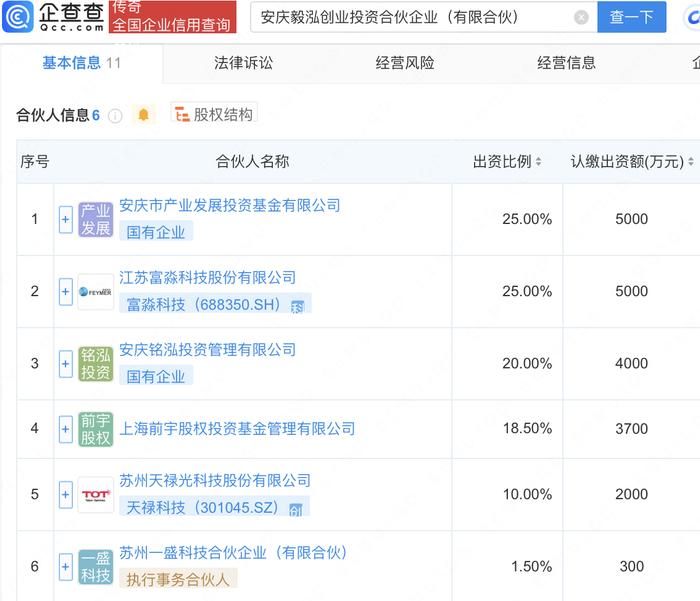Click the 序号 column header
The width and height of the screenshot is (700, 601).
click(34, 161)
